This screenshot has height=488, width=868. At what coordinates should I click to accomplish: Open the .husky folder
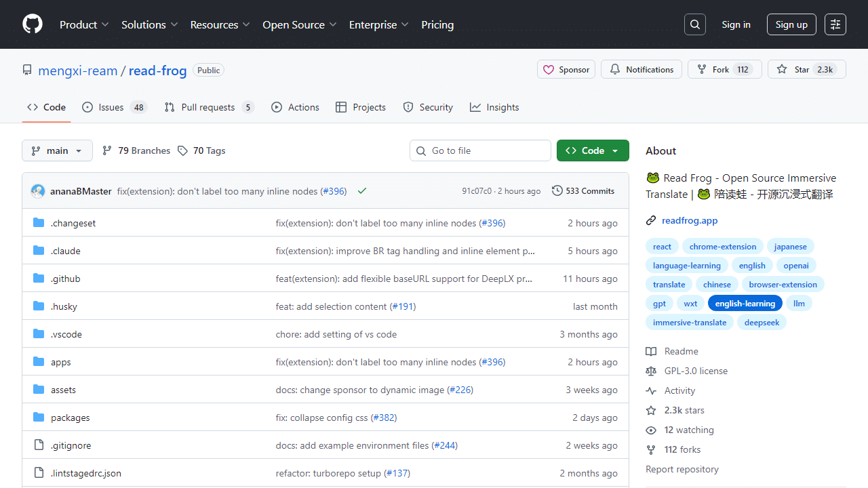[x=64, y=306]
